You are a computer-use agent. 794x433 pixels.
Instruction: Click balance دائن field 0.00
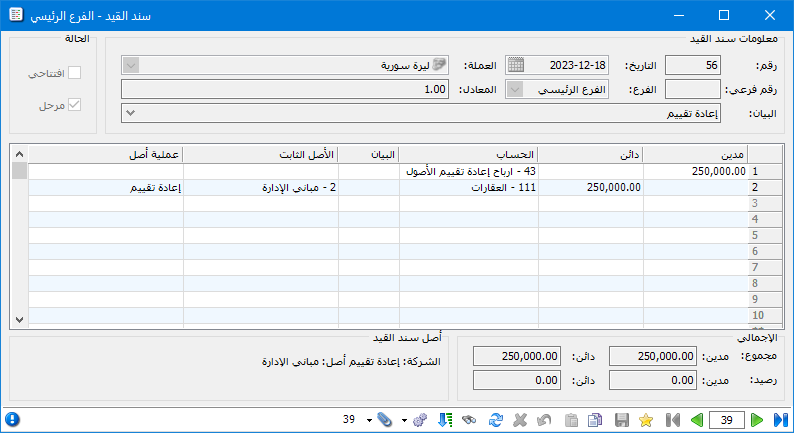[517, 380]
